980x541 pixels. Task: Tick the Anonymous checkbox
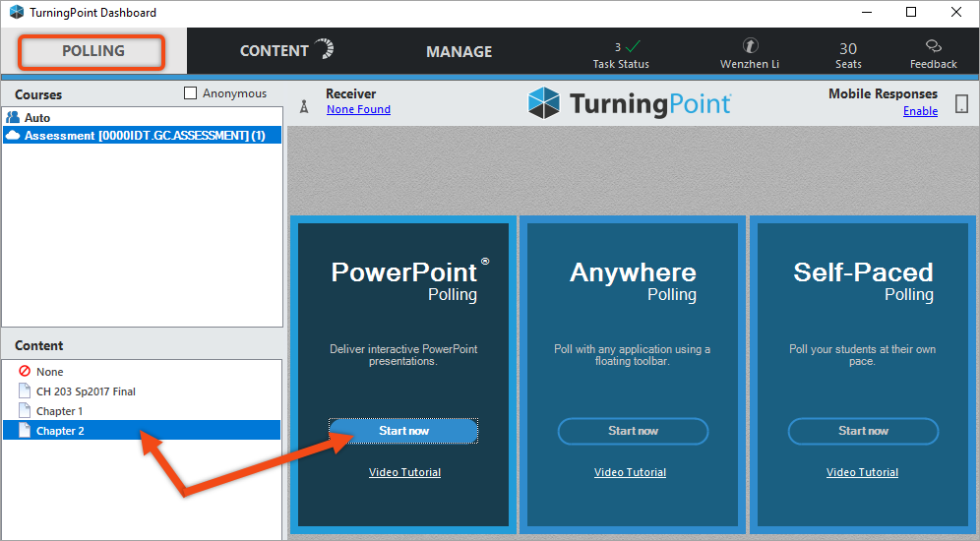(x=191, y=93)
